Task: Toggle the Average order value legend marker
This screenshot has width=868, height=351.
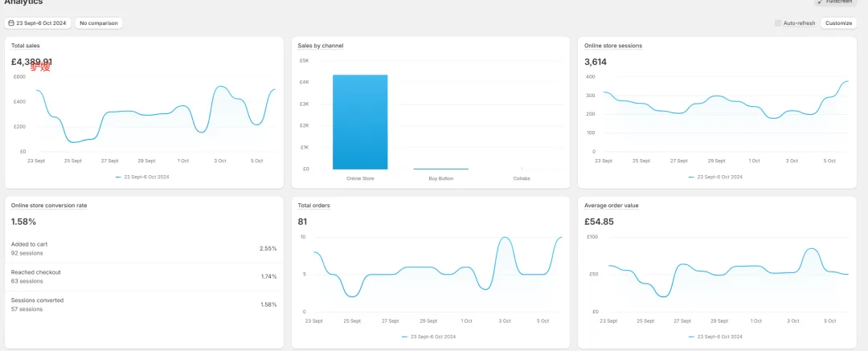Action: click(692, 337)
